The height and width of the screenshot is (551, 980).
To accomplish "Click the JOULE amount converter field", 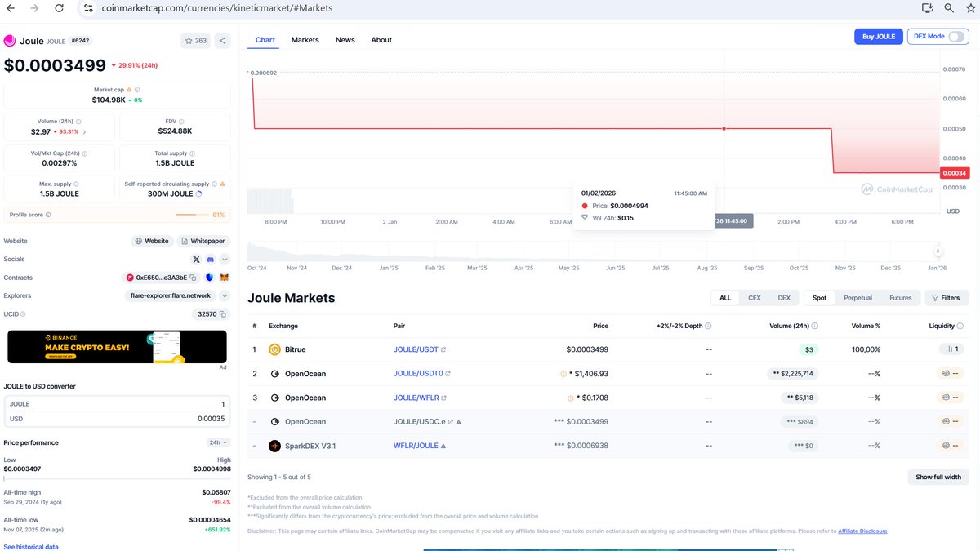I will point(117,404).
